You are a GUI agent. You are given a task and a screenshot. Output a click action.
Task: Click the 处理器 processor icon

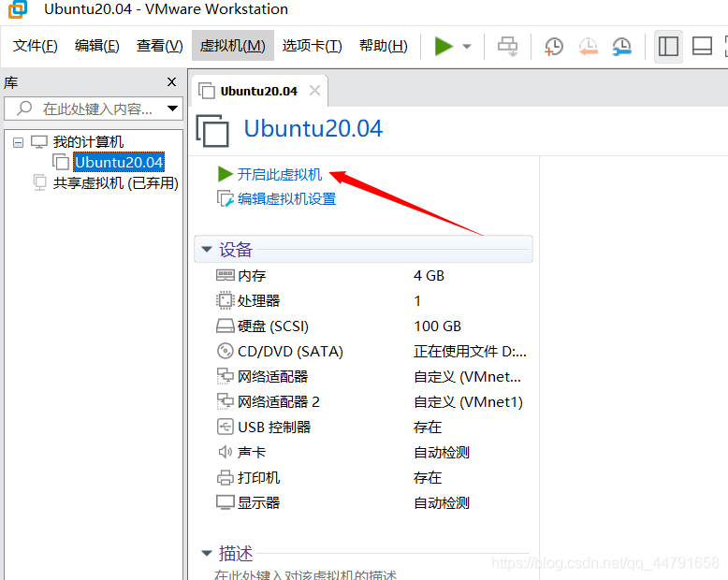(x=226, y=300)
